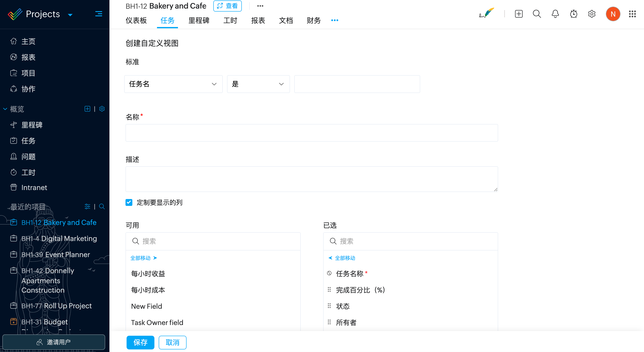Open the apps grid launcher icon

(632, 14)
